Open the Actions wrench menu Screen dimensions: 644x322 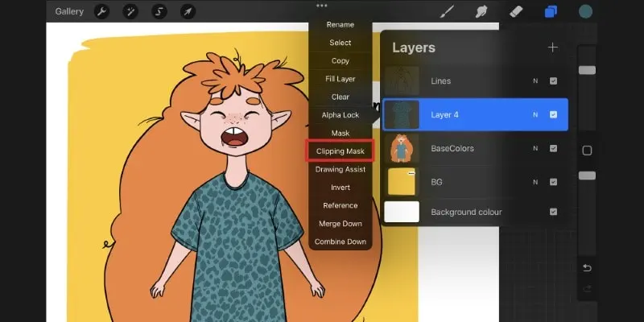(101, 11)
